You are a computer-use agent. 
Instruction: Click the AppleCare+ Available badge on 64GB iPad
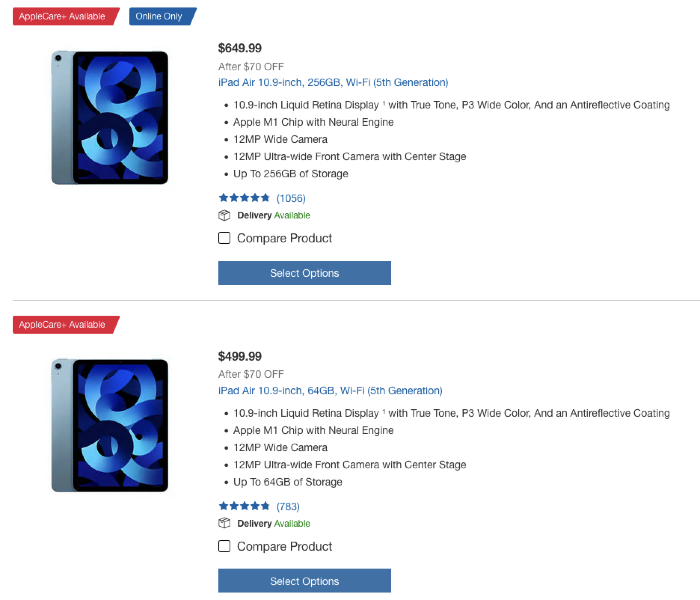tap(62, 325)
